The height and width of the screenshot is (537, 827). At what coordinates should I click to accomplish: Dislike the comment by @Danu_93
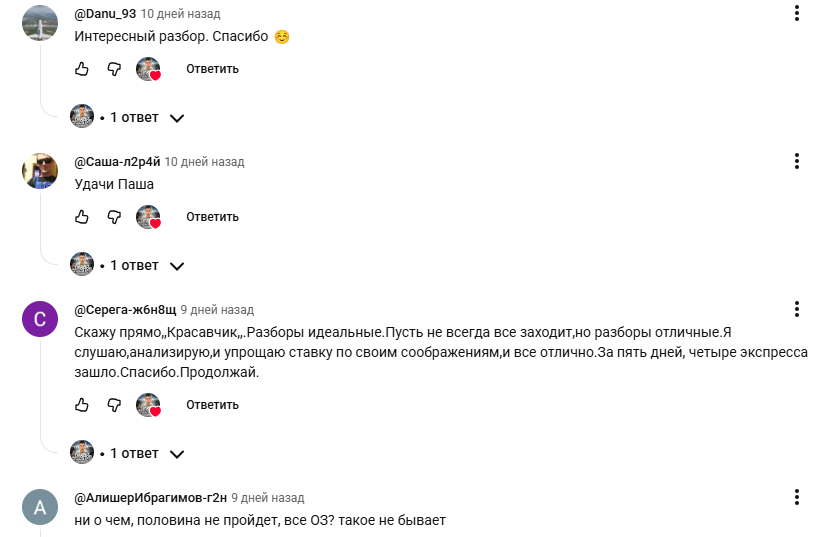tap(114, 69)
